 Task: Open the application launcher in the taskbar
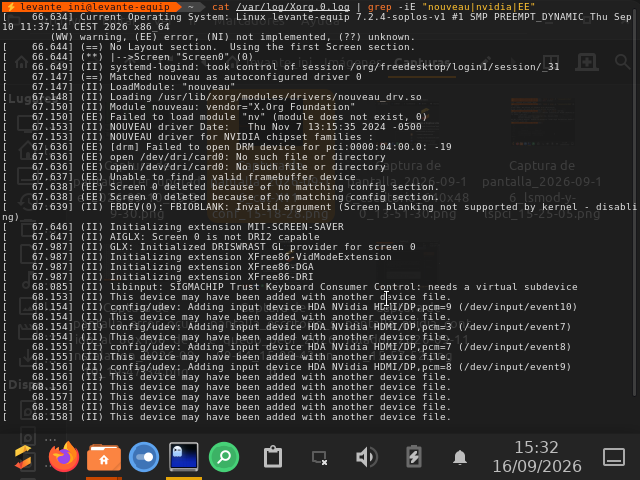pyautogui.click(x=23, y=458)
